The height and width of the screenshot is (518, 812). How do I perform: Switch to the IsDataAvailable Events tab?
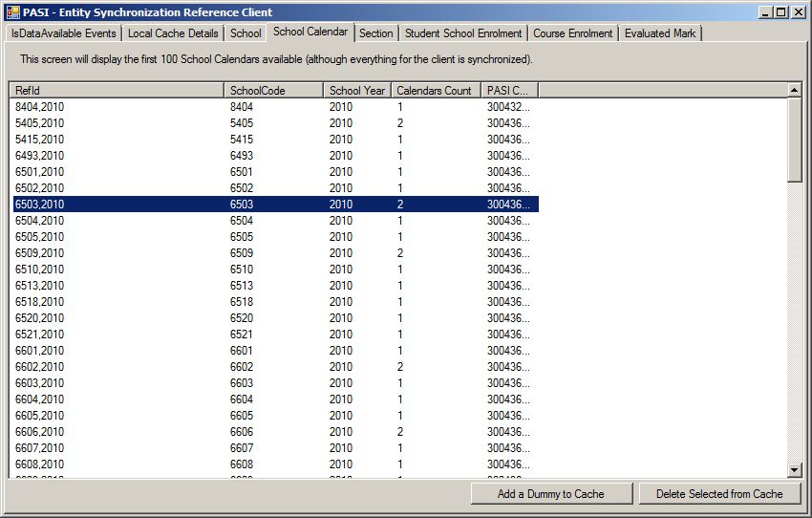[63, 33]
